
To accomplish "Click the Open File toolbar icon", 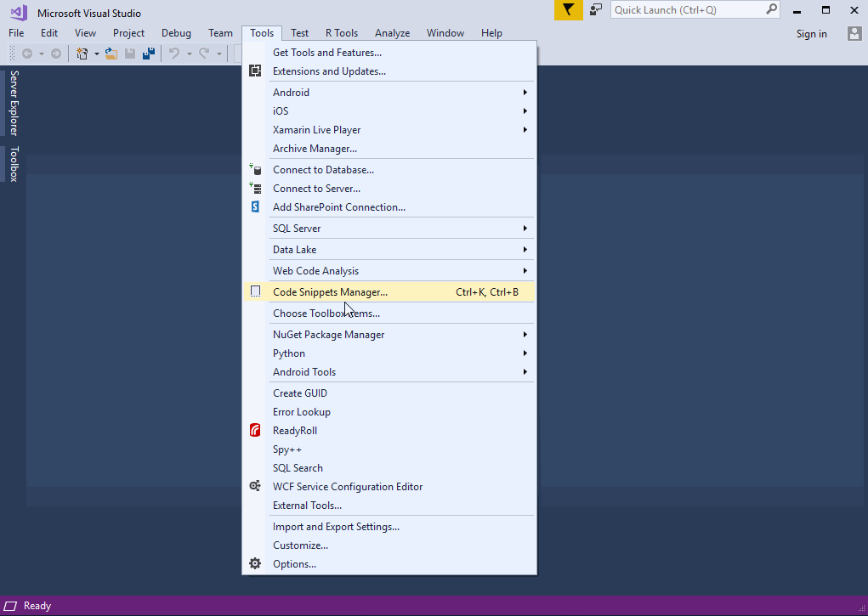I will (111, 53).
